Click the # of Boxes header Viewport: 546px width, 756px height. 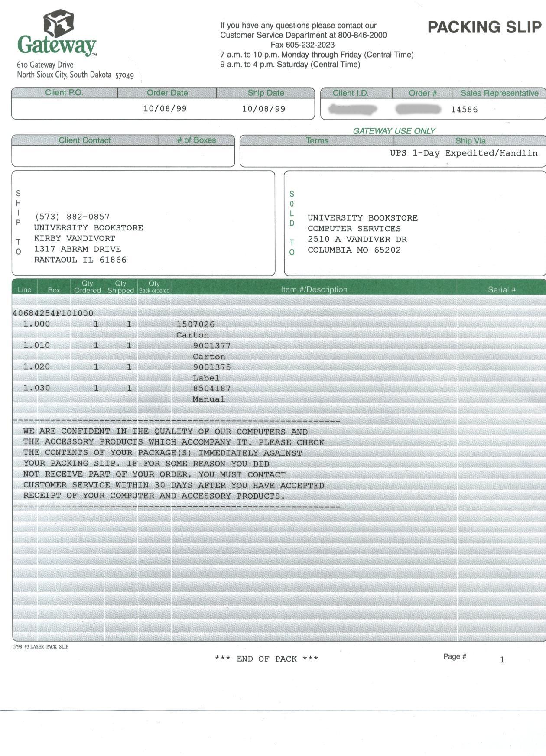point(196,140)
